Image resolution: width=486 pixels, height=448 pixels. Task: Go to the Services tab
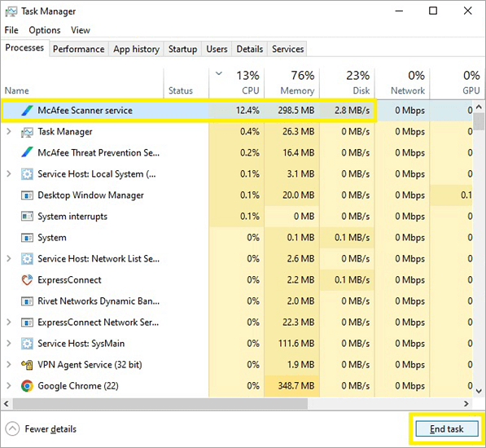pyautogui.click(x=287, y=49)
